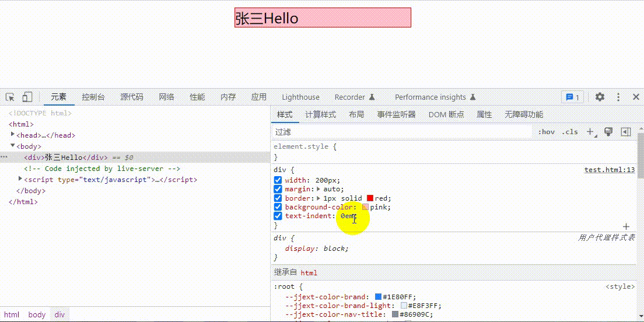The image size is (644, 322).
Task: Uncheck the width property checkbox
Action: coord(278,180)
